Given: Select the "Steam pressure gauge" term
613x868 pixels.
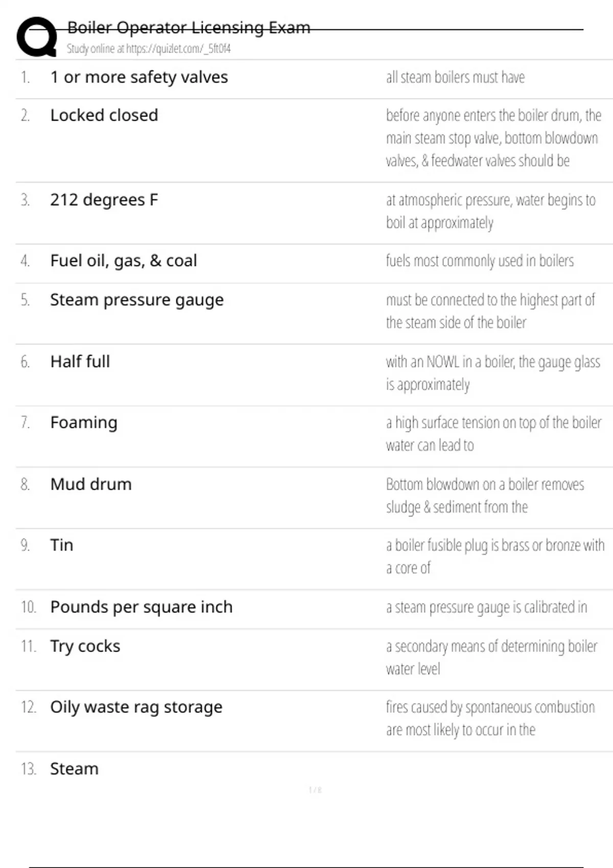Looking at the screenshot, I should (137, 300).
